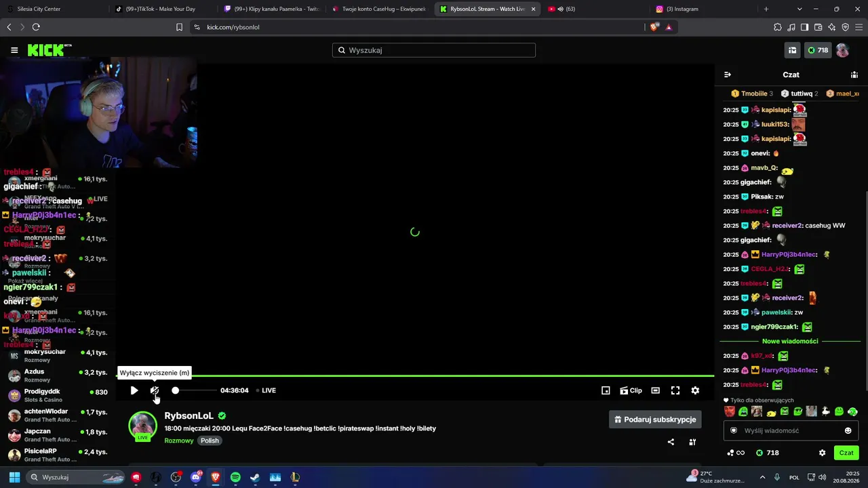868x488 pixels.
Task: Click play on the stream player
Action: click(x=134, y=390)
